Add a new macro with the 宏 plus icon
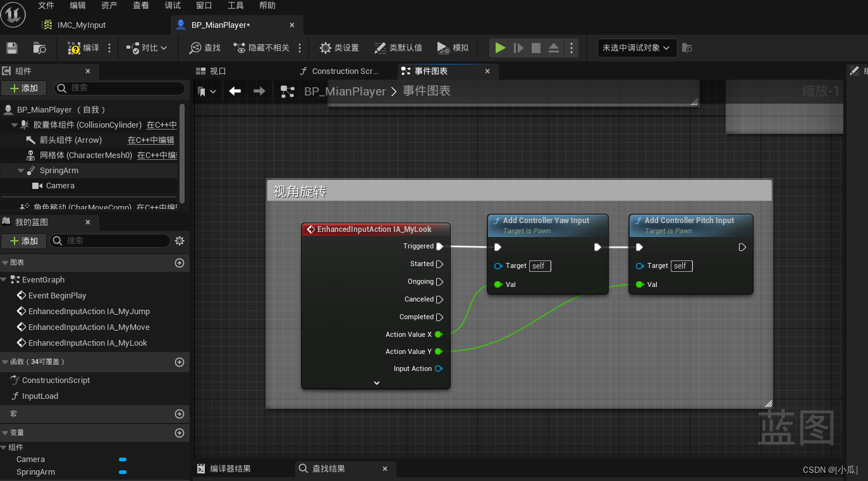The image size is (868, 481). [x=180, y=414]
